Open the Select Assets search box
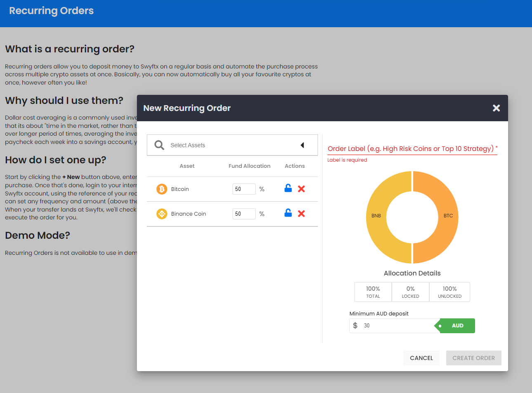Screen dimensions: 532x393 [232, 145]
